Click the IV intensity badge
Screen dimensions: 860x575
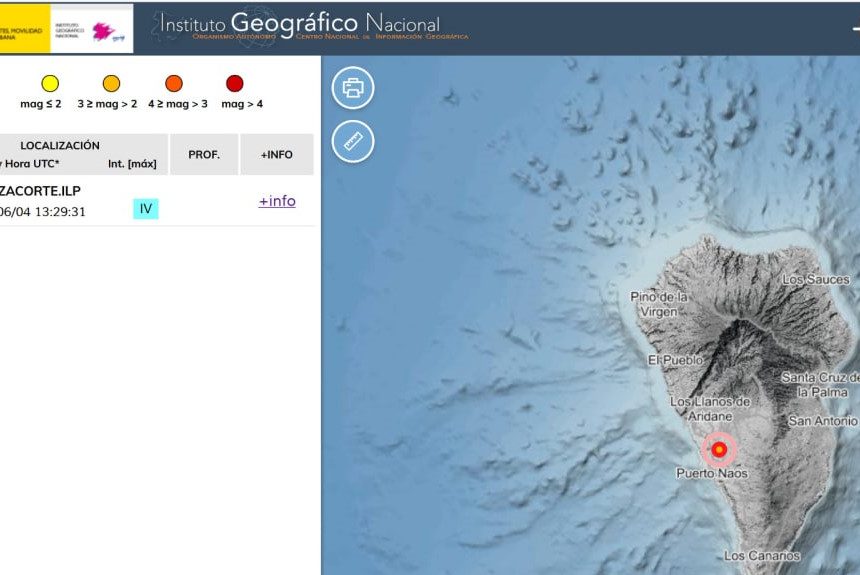click(146, 208)
